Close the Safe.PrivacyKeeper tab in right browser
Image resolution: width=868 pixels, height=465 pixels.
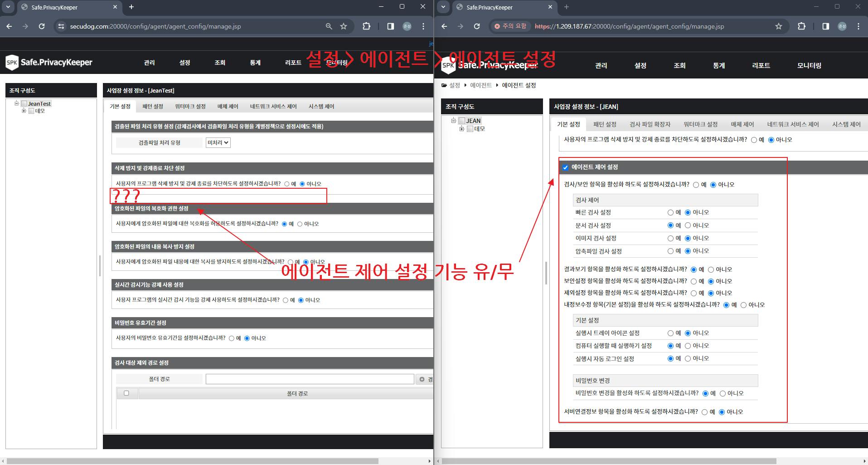pos(550,7)
